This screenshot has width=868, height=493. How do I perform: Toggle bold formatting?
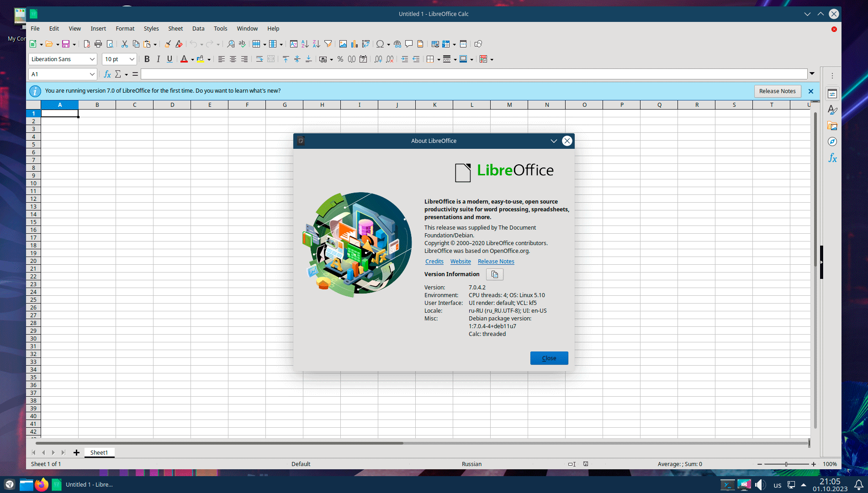coord(147,59)
